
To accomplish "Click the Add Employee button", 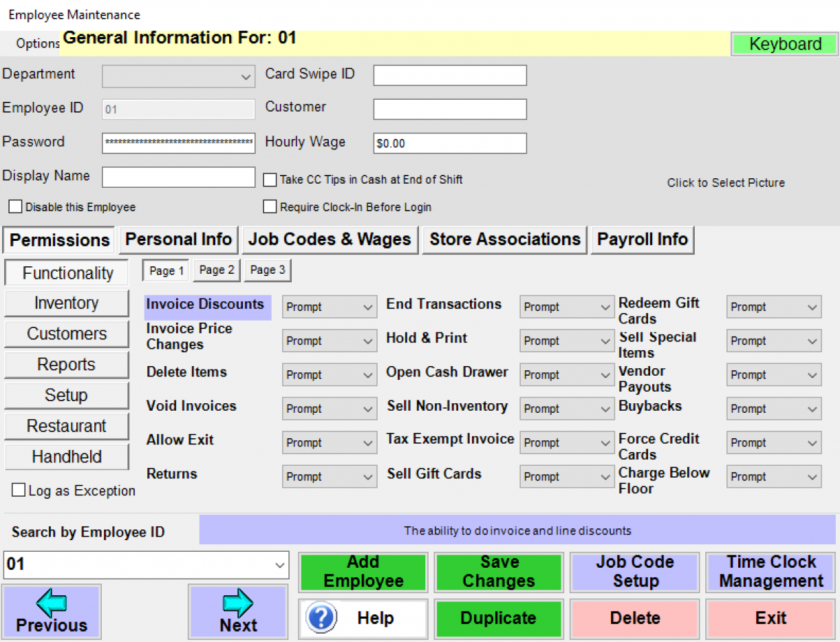I will (x=363, y=572).
